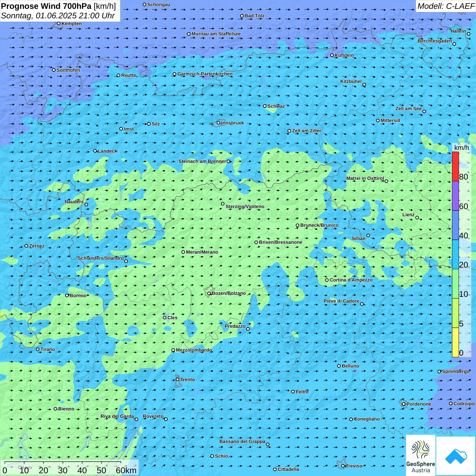Screen dimensions: 476x476
Task: Click the 'Rovereto' label
Action: (x=153, y=416)
